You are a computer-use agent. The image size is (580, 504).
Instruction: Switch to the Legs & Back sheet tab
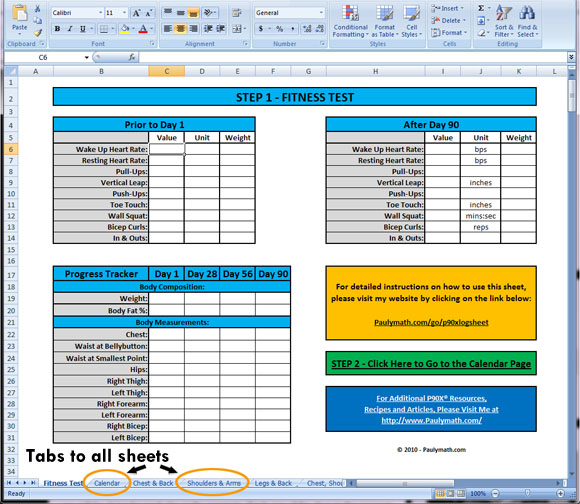(x=273, y=483)
